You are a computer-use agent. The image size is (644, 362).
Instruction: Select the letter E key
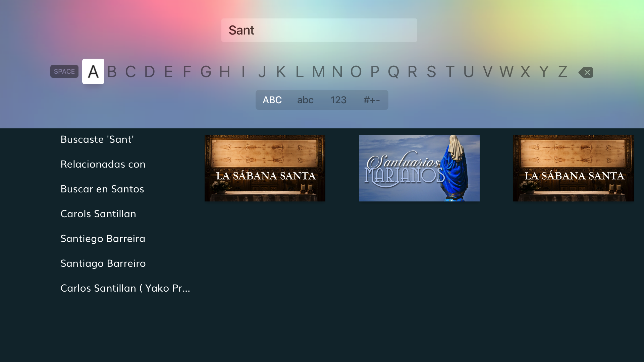(168, 71)
